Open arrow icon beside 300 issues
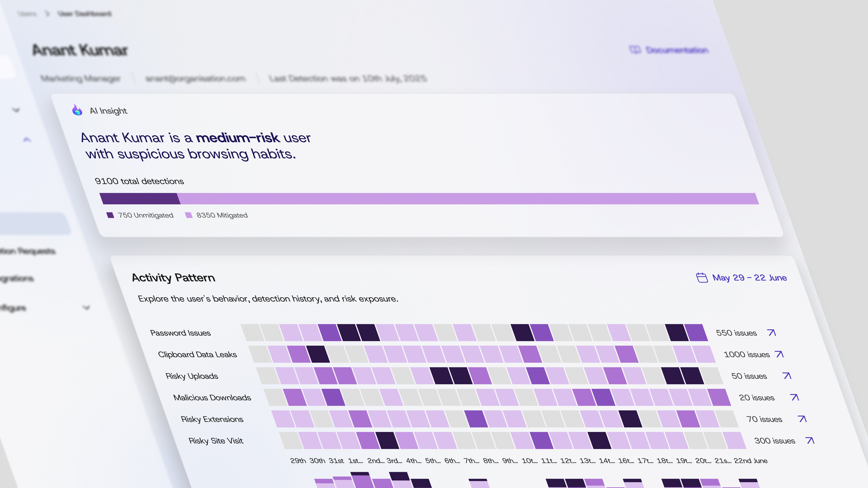Image resolution: width=868 pixels, height=488 pixels. (810, 441)
